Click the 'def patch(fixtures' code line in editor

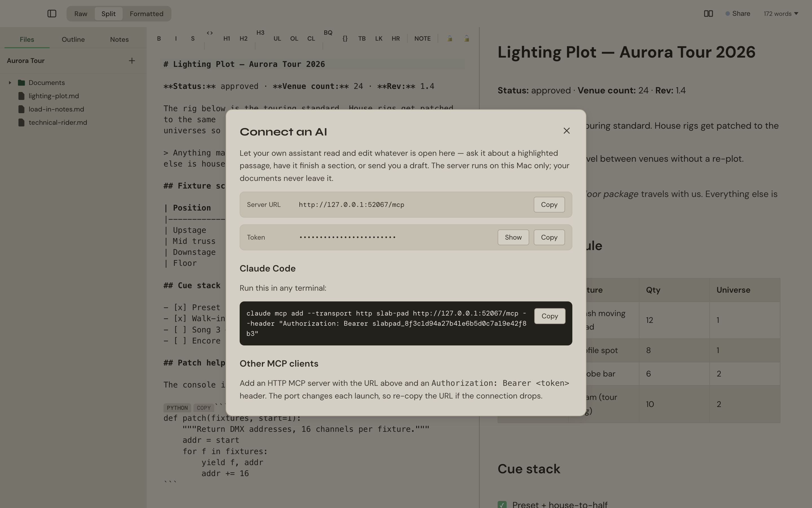(x=232, y=418)
